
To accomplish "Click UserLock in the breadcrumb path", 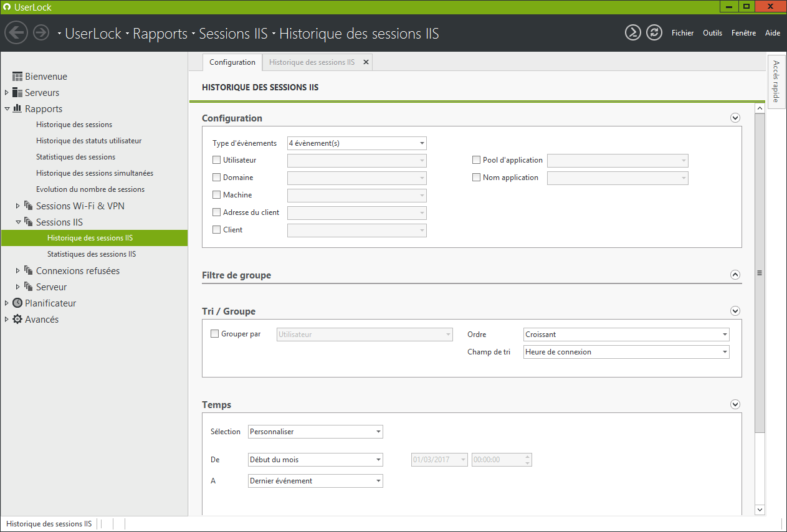I will click(x=93, y=34).
